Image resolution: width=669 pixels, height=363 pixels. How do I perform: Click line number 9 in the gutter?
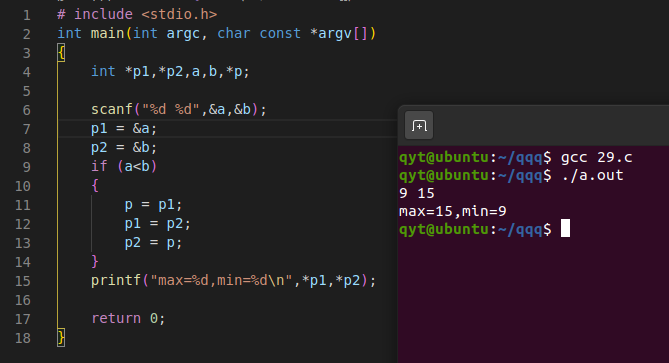pos(26,167)
